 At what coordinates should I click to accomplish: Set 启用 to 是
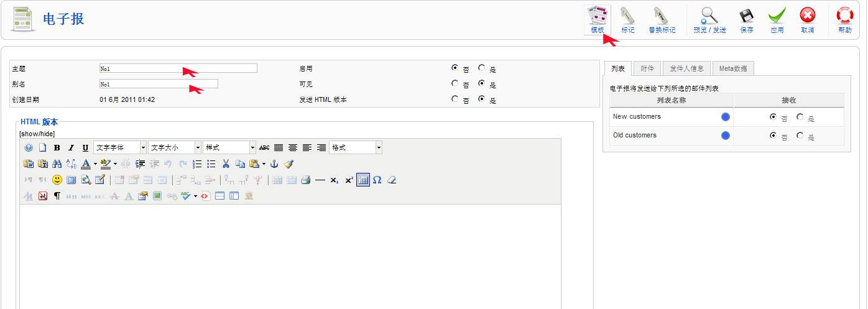coord(481,68)
